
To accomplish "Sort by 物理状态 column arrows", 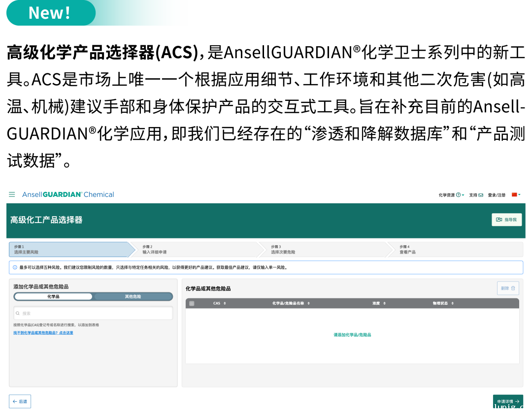I will [452, 303].
